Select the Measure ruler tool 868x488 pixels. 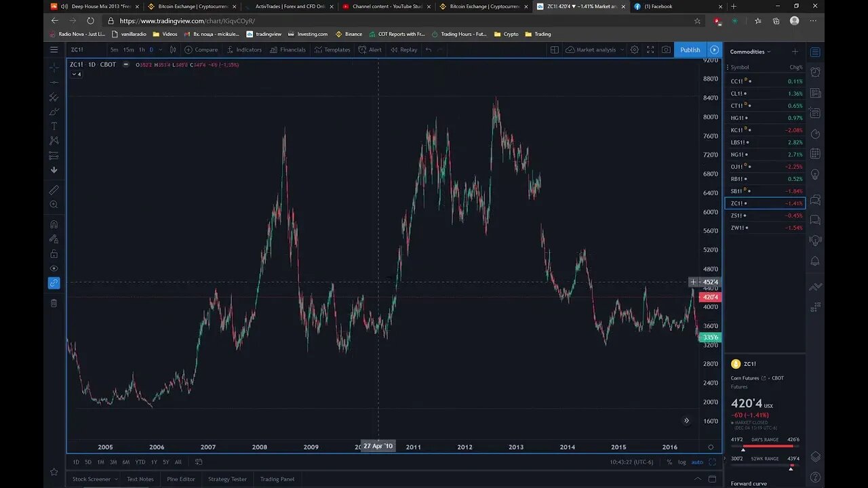tap(54, 190)
